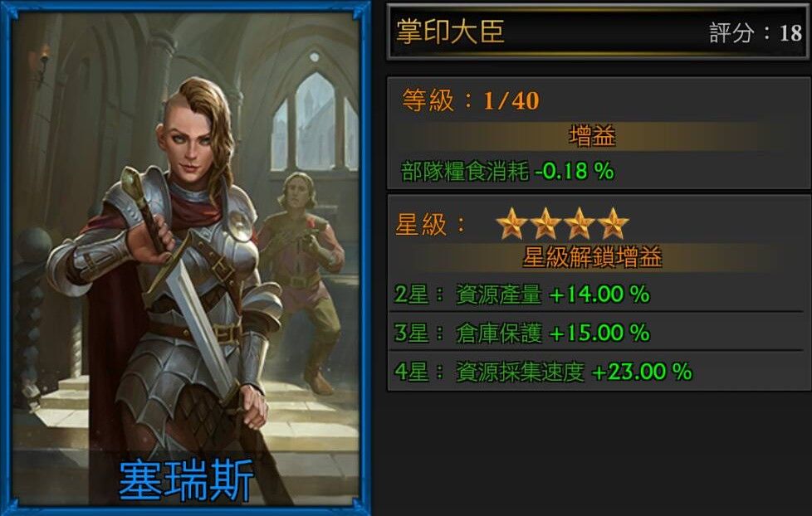This screenshot has width=812, height=516.
Task: Click the fourth gold star icon
Action: point(613,224)
